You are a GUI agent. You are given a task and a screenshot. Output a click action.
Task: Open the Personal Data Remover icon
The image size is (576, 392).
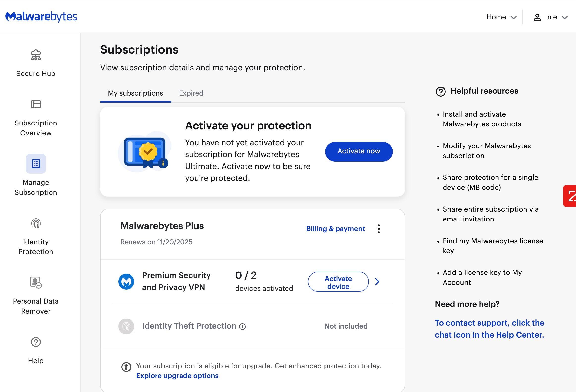(x=36, y=282)
